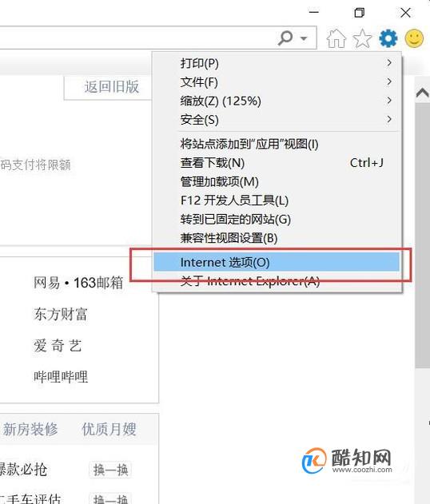Click scrollbar up arrow
The width and height of the screenshot is (430, 504).
tap(422, 93)
